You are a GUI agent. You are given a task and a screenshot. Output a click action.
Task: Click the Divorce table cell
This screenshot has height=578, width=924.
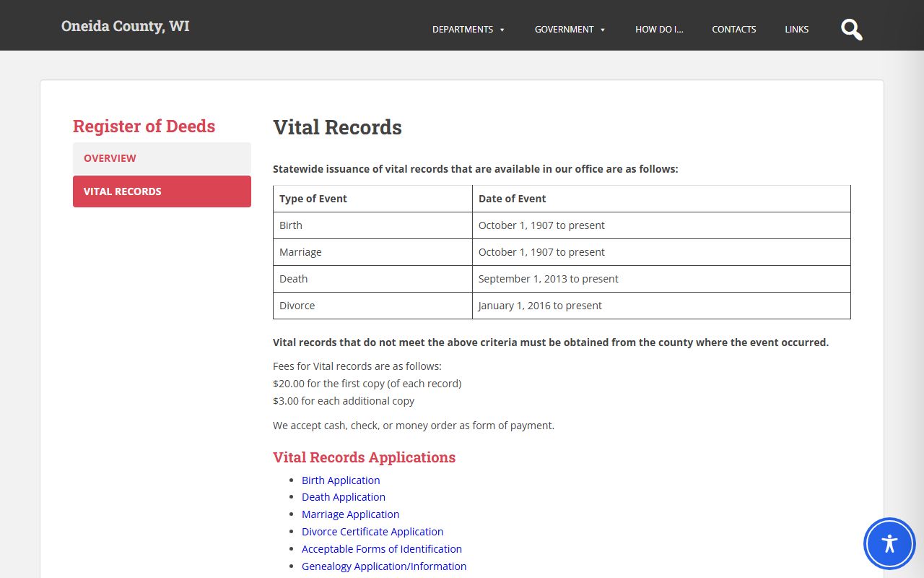point(372,306)
